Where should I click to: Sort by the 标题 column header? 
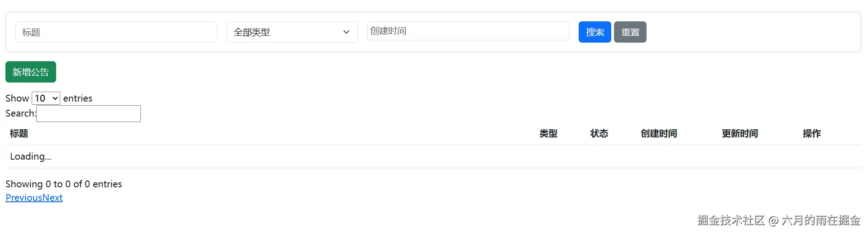tap(19, 133)
